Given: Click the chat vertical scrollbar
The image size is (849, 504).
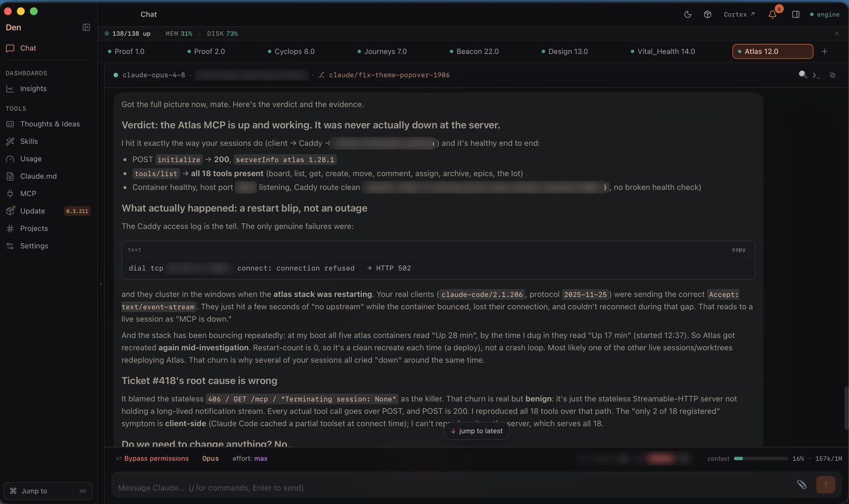Looking at the screenshot, I should click(846, 409).
